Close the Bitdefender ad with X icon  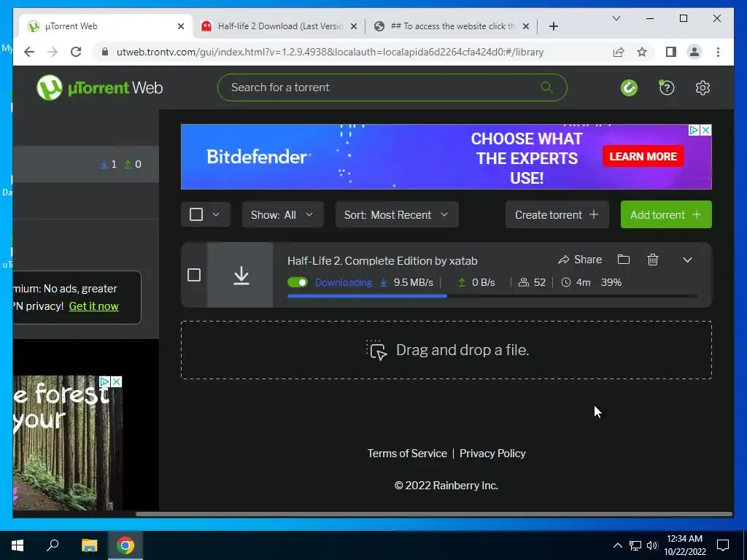click(x=706, y=130)
